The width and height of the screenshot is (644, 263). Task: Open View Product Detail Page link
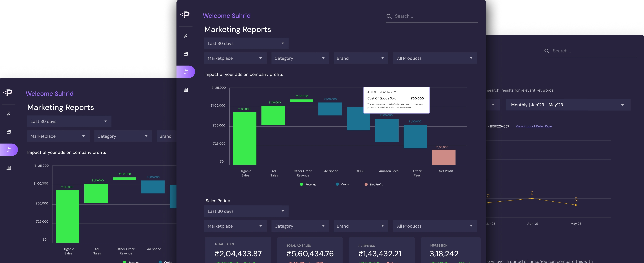click(x=534, y=126)
